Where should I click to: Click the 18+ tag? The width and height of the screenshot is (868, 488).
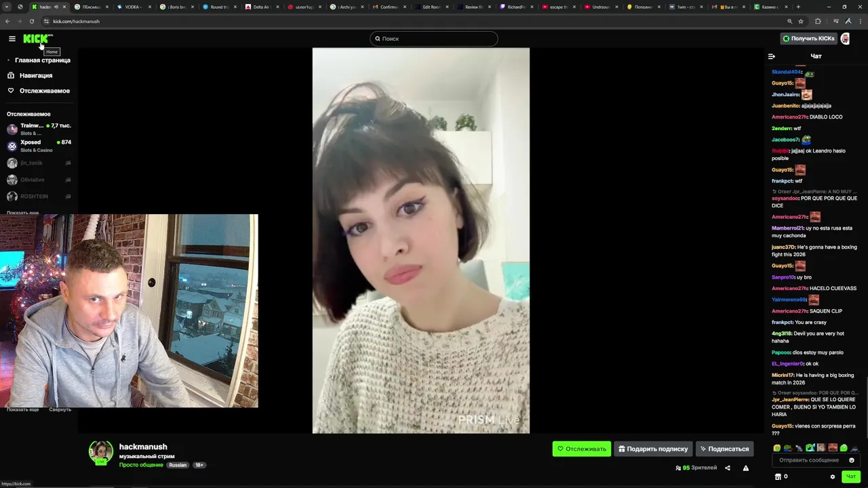199,465
